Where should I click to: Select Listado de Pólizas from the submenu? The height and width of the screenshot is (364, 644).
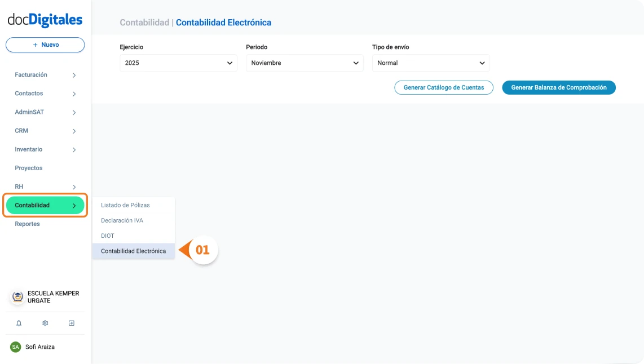125,205
